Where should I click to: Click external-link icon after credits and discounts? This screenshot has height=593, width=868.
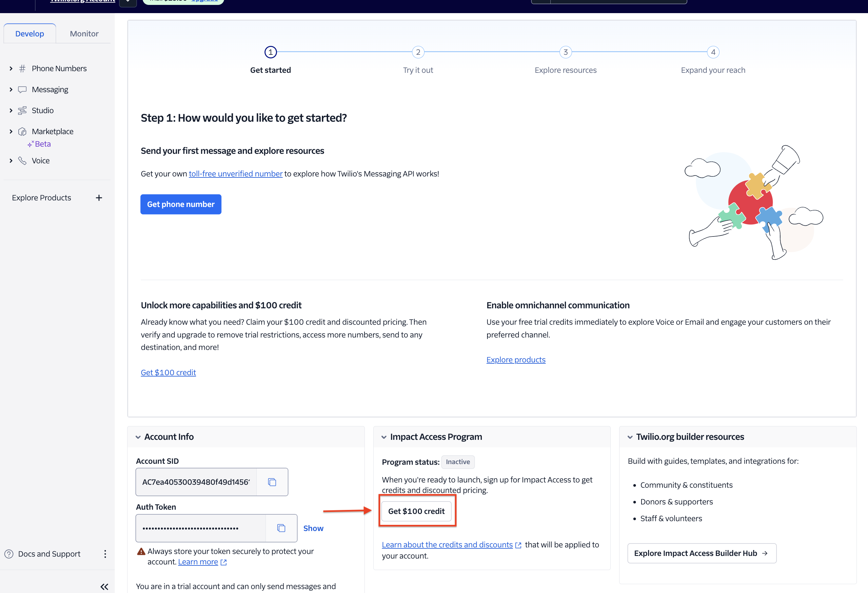[518, 545]
